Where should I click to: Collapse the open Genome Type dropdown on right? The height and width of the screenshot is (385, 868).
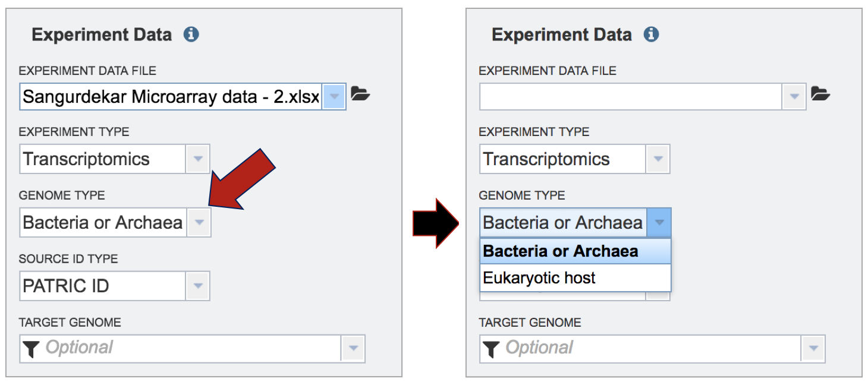point(659,223)
